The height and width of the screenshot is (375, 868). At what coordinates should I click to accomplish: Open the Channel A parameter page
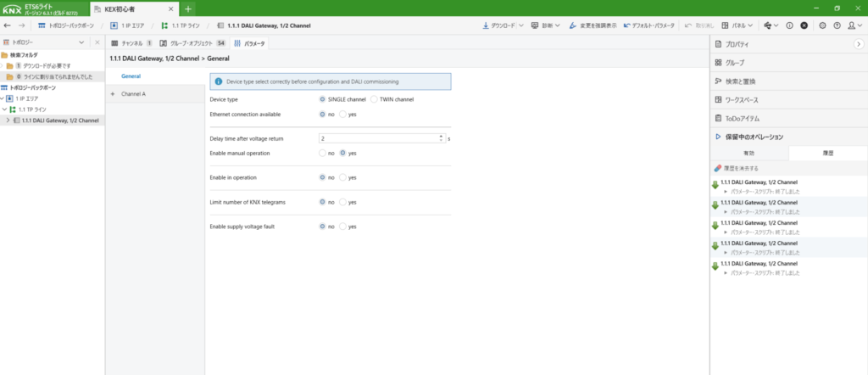point(133,94)
